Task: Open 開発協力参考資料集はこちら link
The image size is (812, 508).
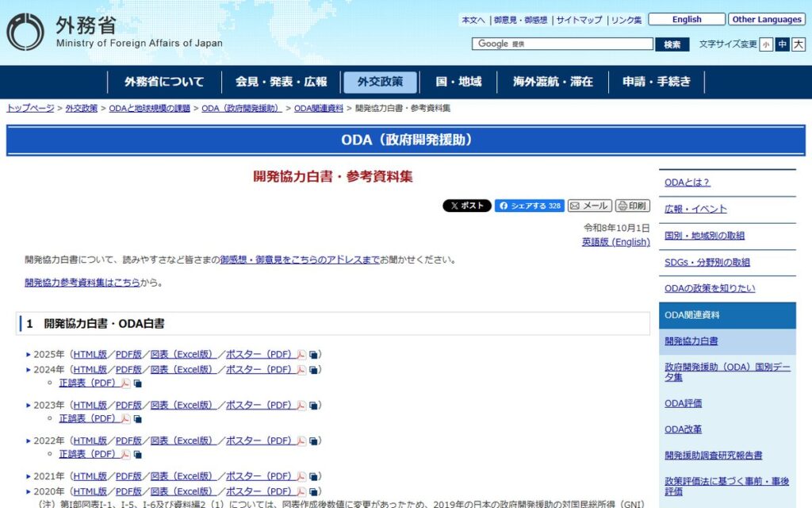Action: (x=82, y=283)
